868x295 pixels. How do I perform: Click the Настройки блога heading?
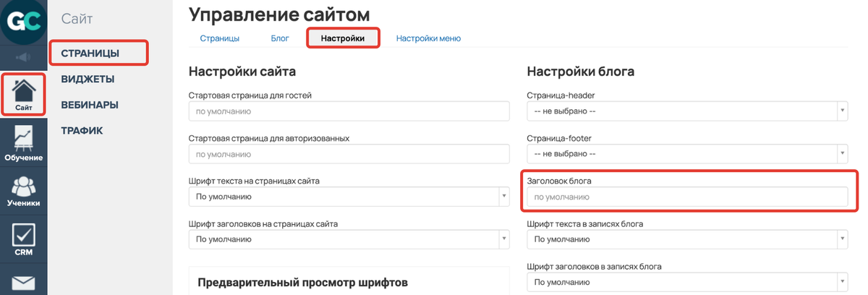(x=581, y=72)
